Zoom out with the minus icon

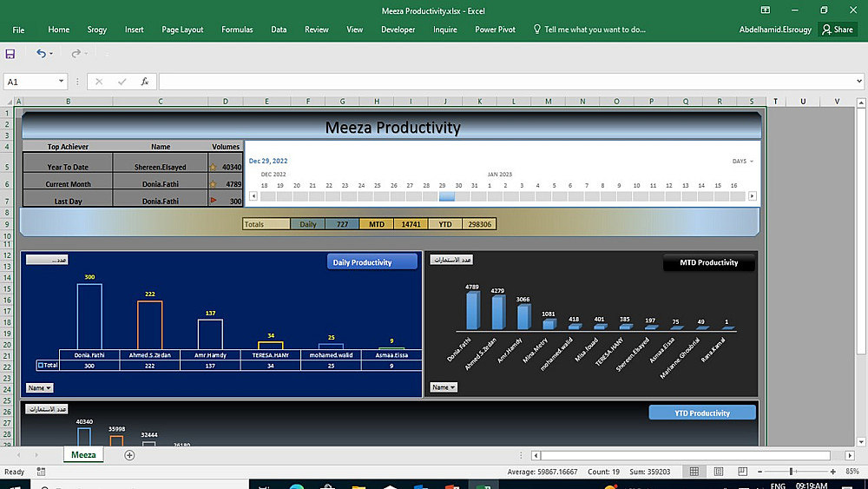[x=760, y=472]
